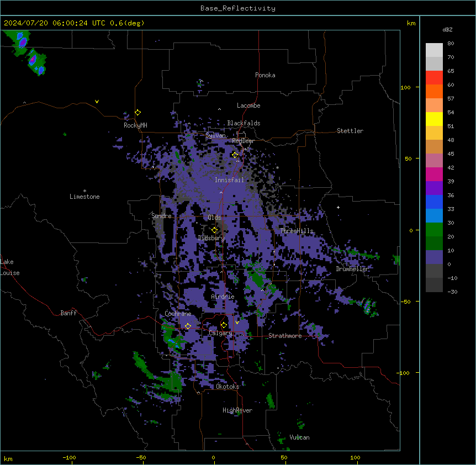Viewport: 476px width, 465px height.
Task: Click the Airdrie city label
Action: [223, 297]
